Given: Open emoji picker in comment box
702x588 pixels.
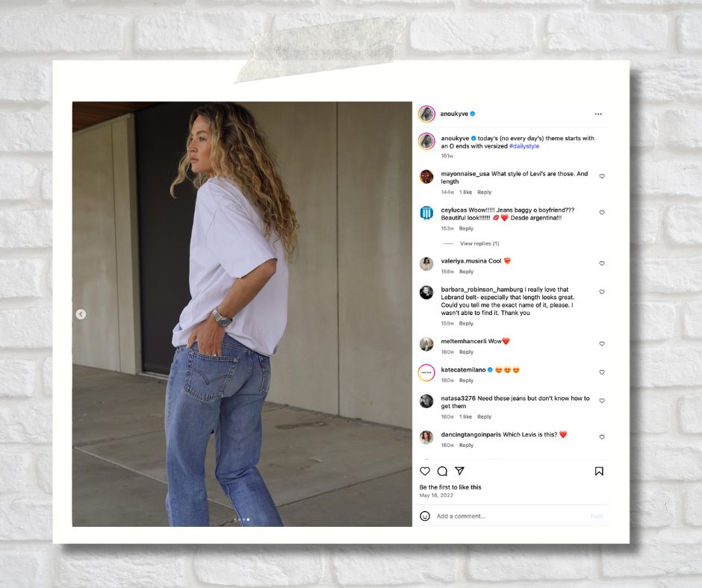Looking at the screenshot, I should (x=425, y=516).
